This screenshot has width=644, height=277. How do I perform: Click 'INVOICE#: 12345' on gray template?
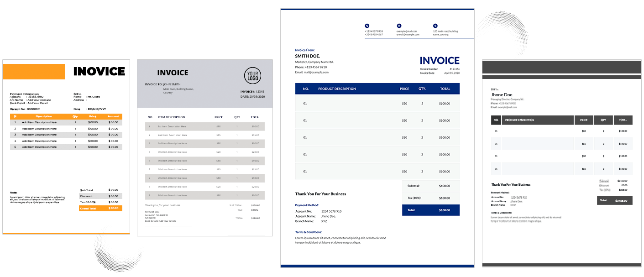(x=252, y=92)
